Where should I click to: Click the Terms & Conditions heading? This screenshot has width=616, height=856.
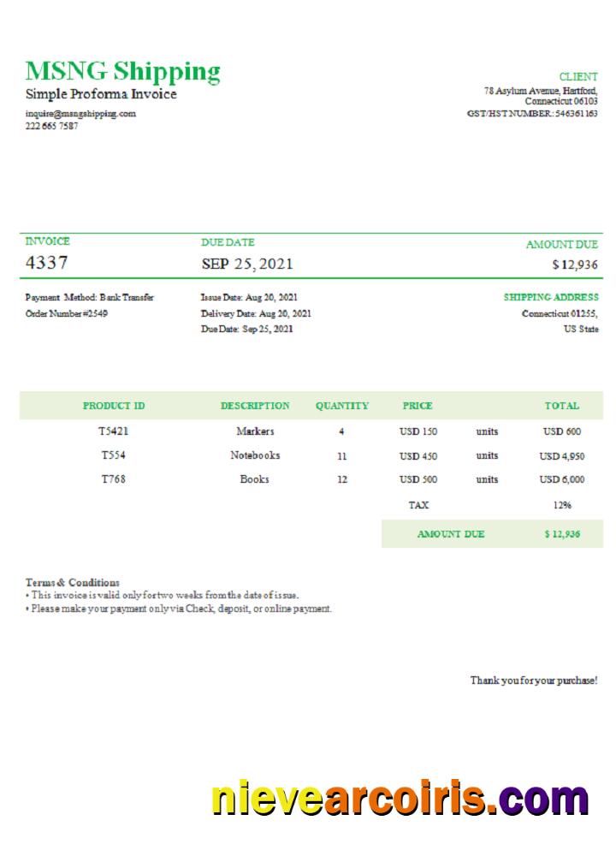point(73,582)
